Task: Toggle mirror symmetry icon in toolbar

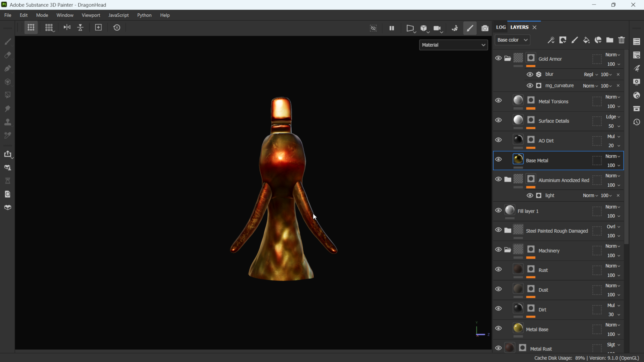Action: (67, 27)
